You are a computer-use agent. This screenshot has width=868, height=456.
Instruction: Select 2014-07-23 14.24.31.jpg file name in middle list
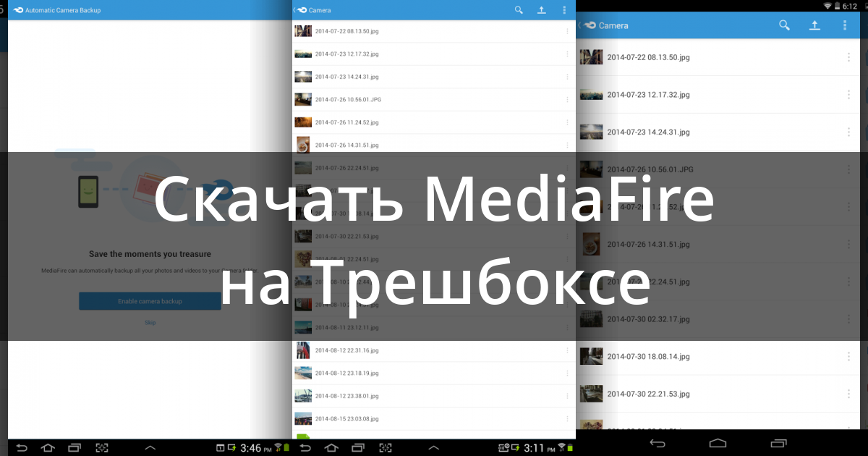click(347, 77)
